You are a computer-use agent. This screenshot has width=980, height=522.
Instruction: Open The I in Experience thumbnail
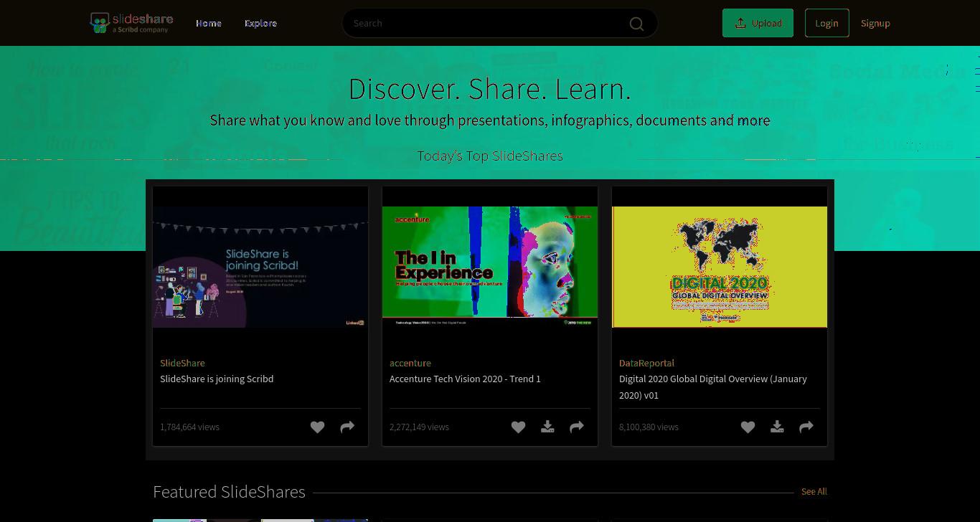(x=490, y=267)
